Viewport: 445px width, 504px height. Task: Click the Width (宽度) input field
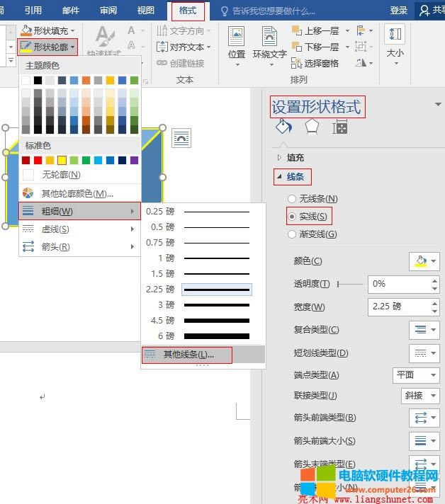[398, 307]
